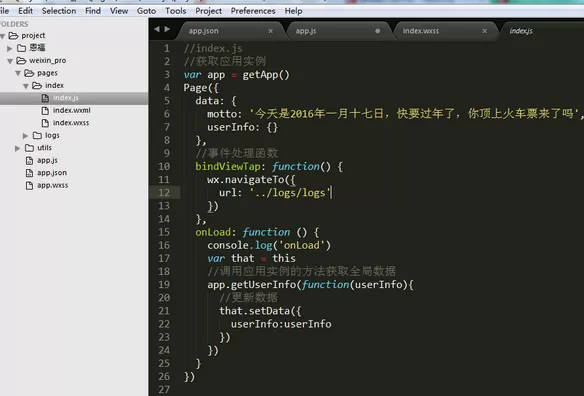This screenshot has height=396, width=584.
Task: Click the utils folder icon
Action: tap(29, 148)
